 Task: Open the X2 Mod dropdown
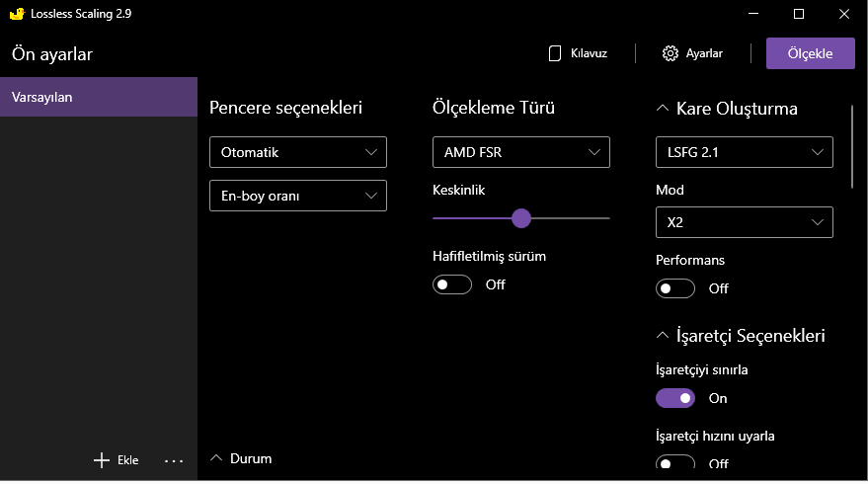pyautogui.click(x=744, y=222)
